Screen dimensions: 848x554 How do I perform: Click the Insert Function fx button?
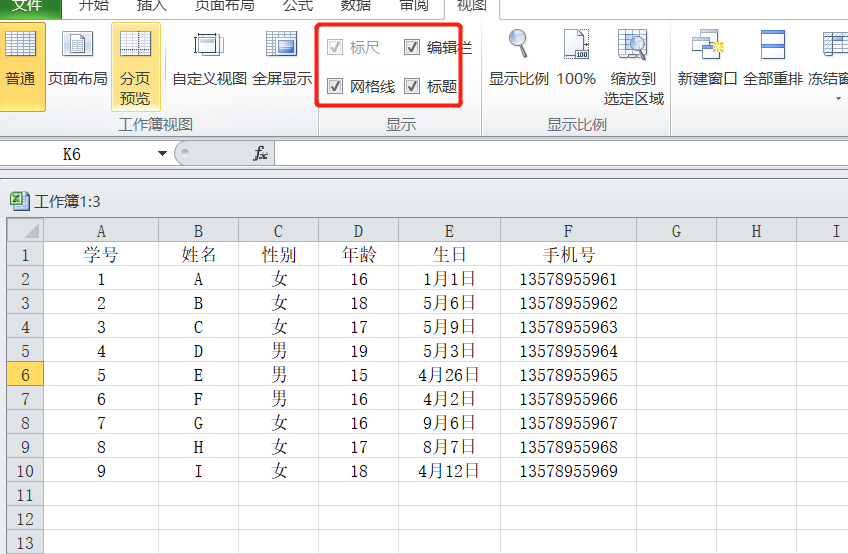pos(260,154)
